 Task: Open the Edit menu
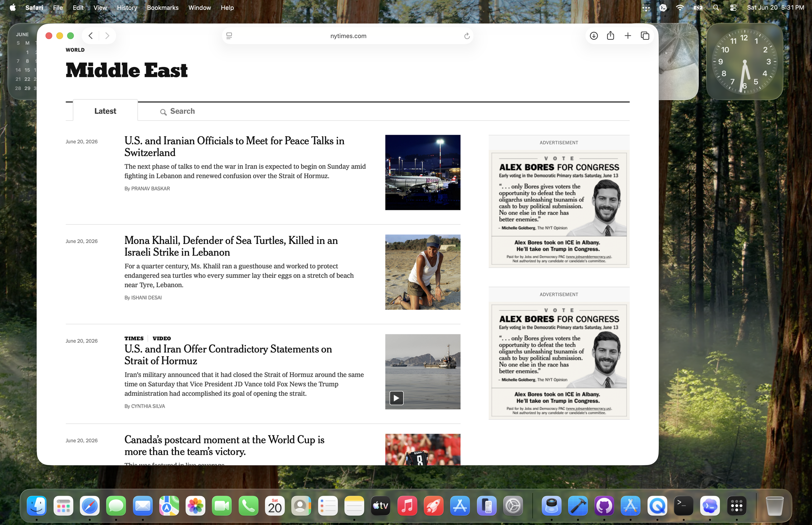pyautogui.click(x=78, y=7)
